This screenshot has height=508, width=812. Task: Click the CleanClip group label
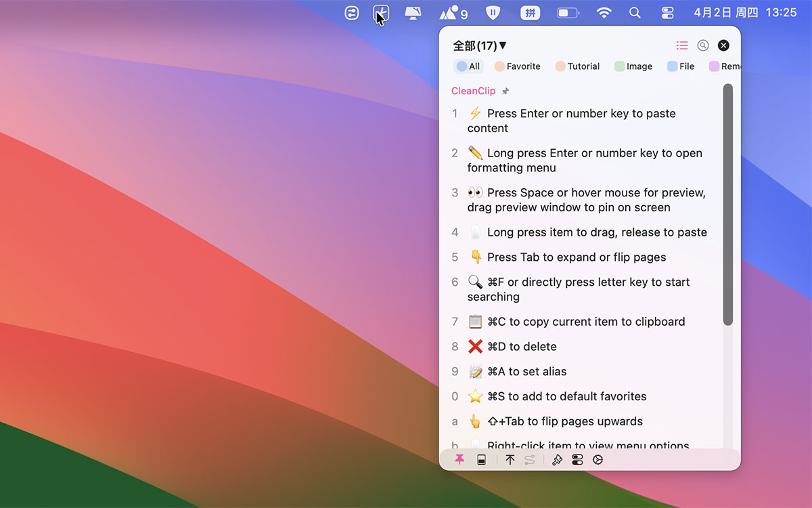pyautogui.click(x=473, y=91)
